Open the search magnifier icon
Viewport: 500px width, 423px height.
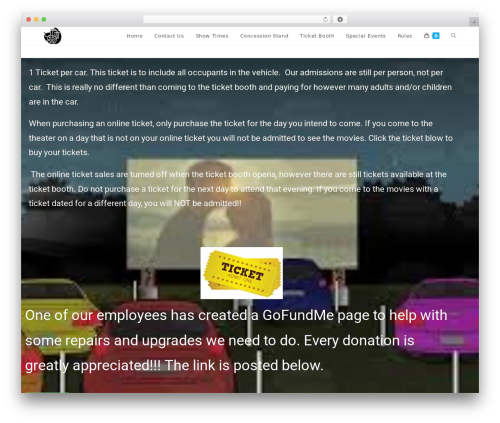(453, 35)
